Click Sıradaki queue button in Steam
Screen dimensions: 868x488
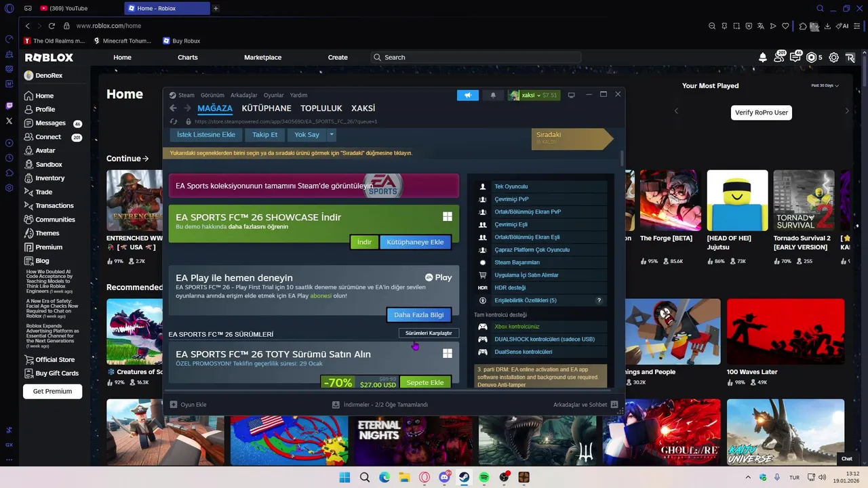point(573,138)
